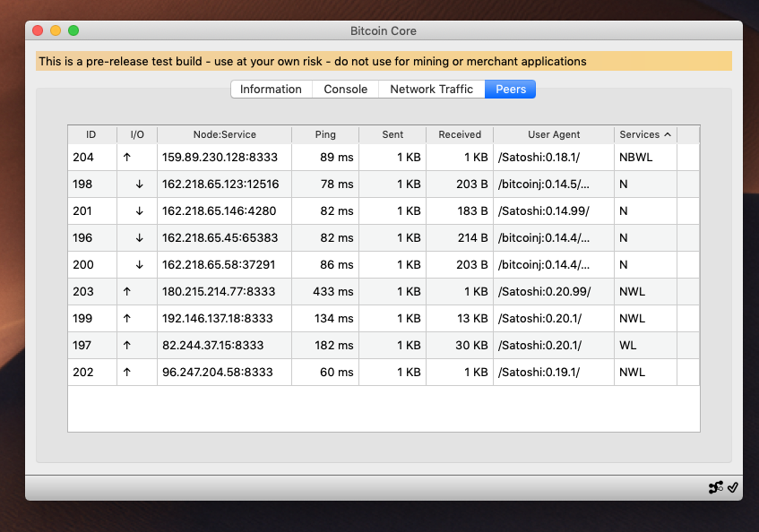Click the 60 ms ping value
The width and height of the screenshot is (759, 532).
point(336,372)
